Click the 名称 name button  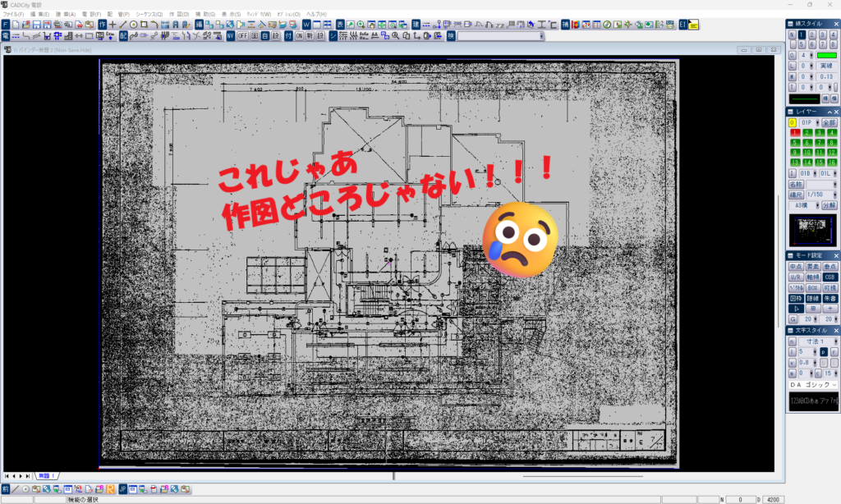[795, 184]
